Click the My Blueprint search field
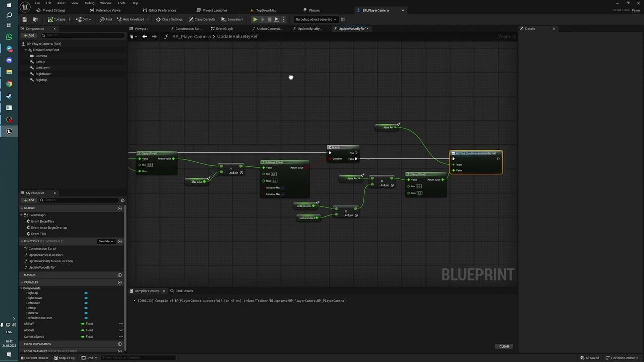644x362 pixels. pos(79,200)
